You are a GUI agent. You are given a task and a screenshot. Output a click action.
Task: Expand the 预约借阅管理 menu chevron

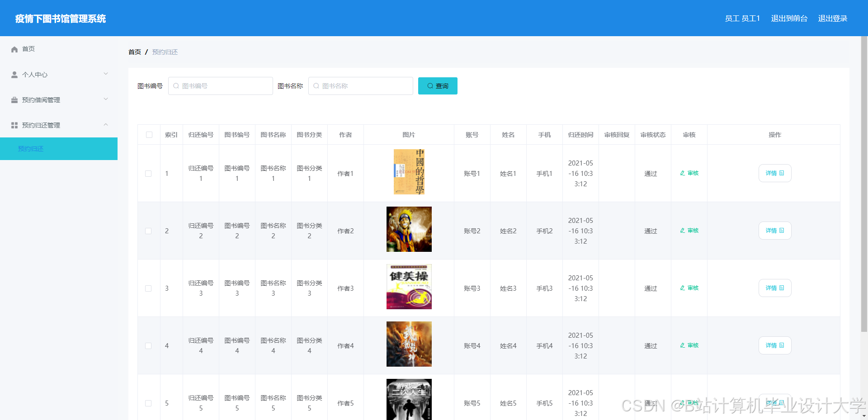(106, 99)
